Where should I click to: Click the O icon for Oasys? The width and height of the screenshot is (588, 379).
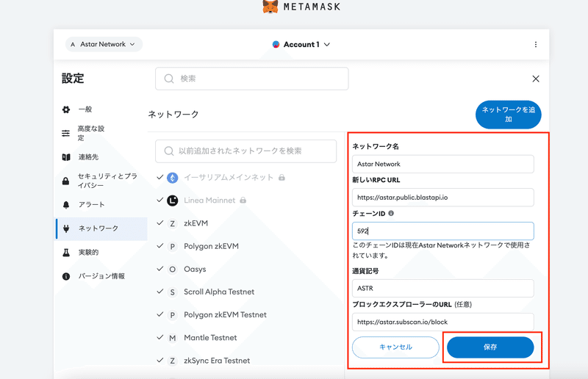coord(173,270)
